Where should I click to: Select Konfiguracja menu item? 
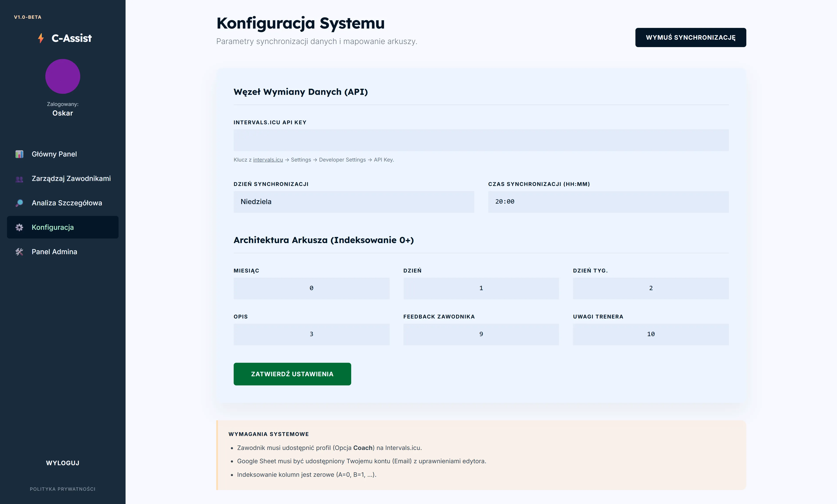pos(63,227)
